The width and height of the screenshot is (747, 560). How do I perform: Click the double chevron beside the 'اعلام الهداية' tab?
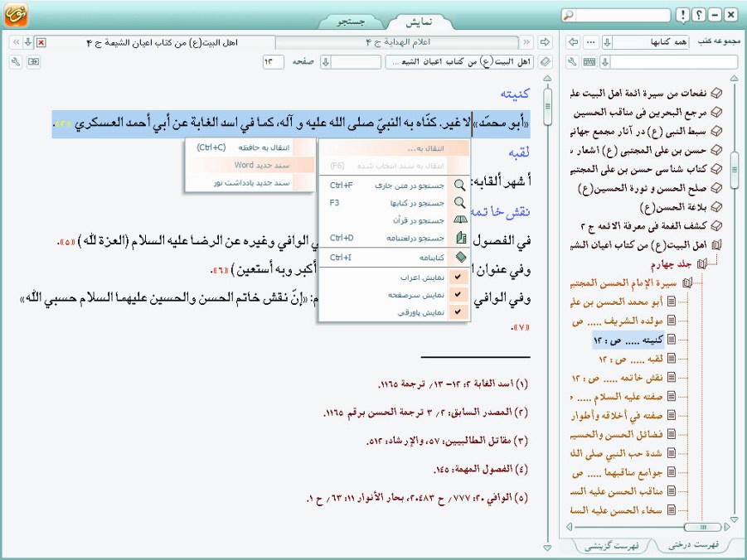526,42
